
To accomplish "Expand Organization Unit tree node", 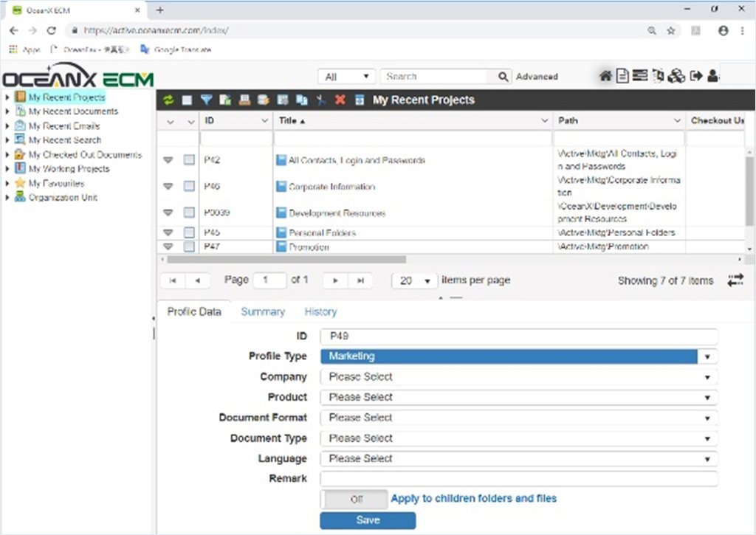I will (x=7, y=197).
